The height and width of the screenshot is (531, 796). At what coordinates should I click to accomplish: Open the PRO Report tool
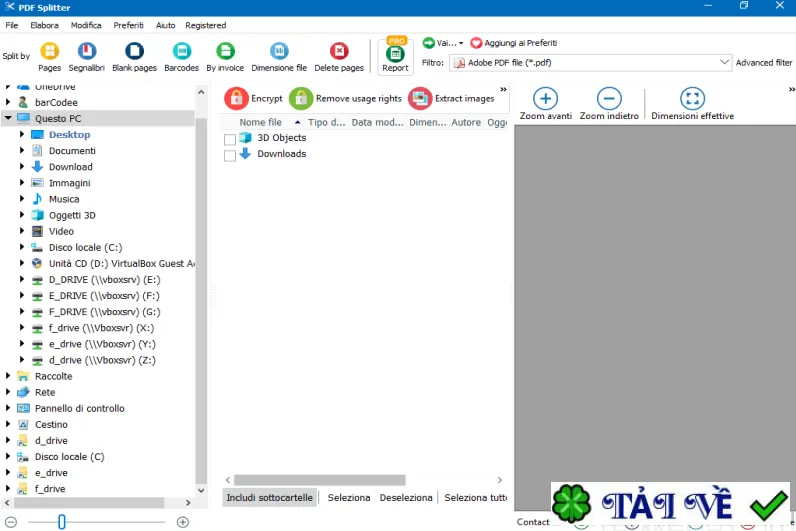tap(395, 56)
